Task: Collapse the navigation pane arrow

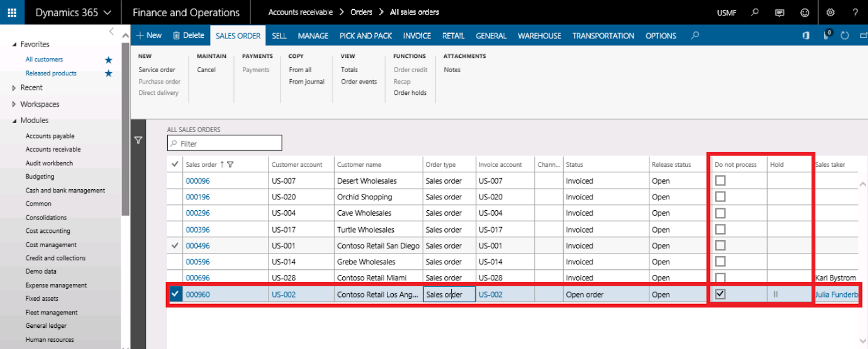Action: [x=111, y=31]
